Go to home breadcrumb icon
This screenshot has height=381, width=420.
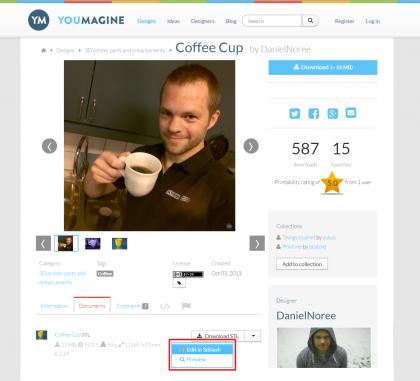43,50
